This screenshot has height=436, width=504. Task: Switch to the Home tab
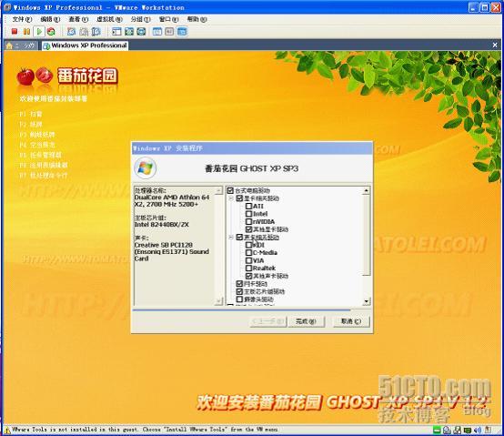20,46
